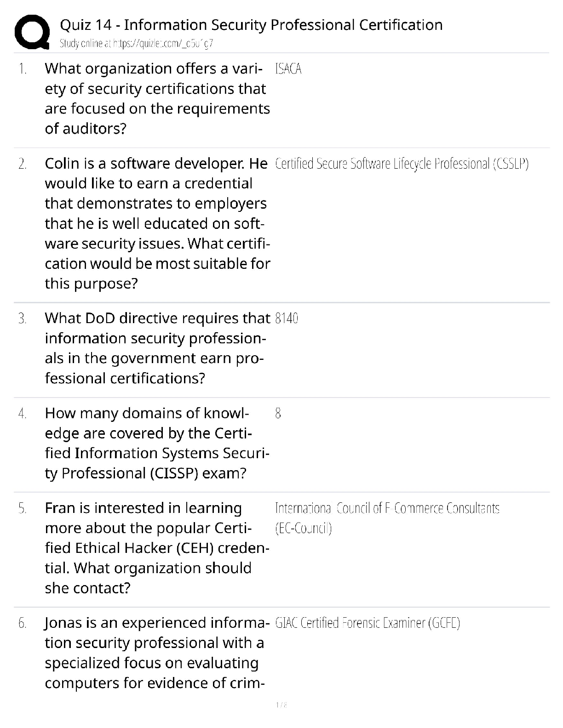Select the answer 8 for CISSP domains
Viewport: 563px width, 728px height.
(x=278, y=413)
